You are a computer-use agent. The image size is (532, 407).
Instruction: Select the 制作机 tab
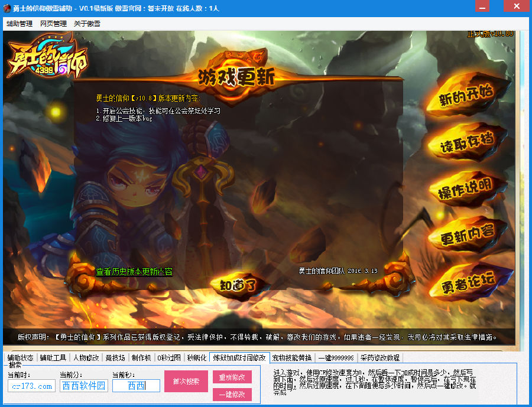[x=141, y=357]
